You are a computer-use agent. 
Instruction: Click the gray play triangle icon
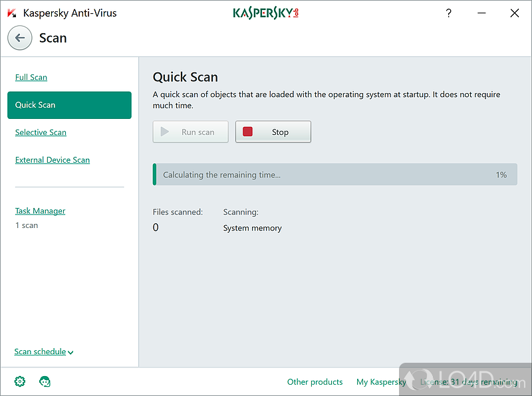165,132
